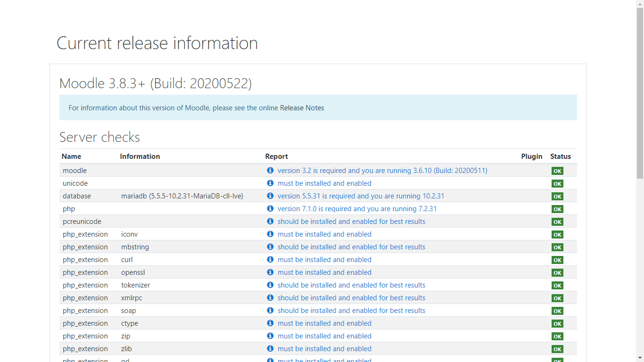644x362 pixels.
Task: Click the OK status badge for xmlrpc
Action: tap(557, 298)
